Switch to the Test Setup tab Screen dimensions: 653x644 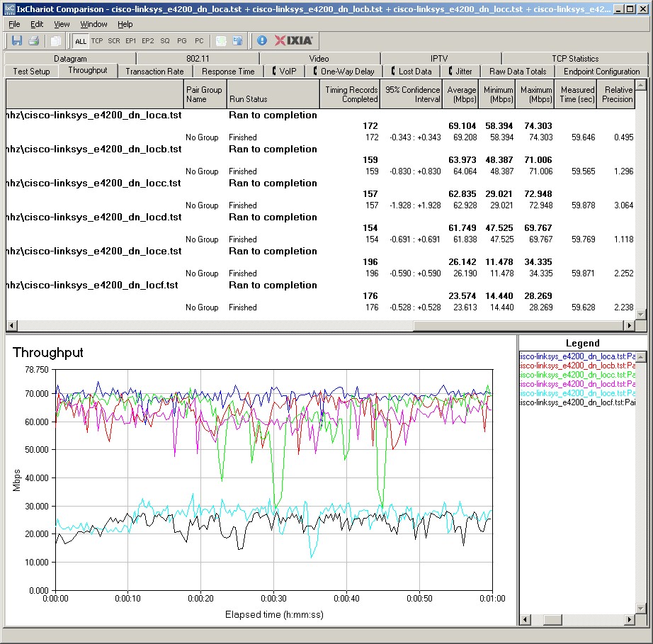31,72
